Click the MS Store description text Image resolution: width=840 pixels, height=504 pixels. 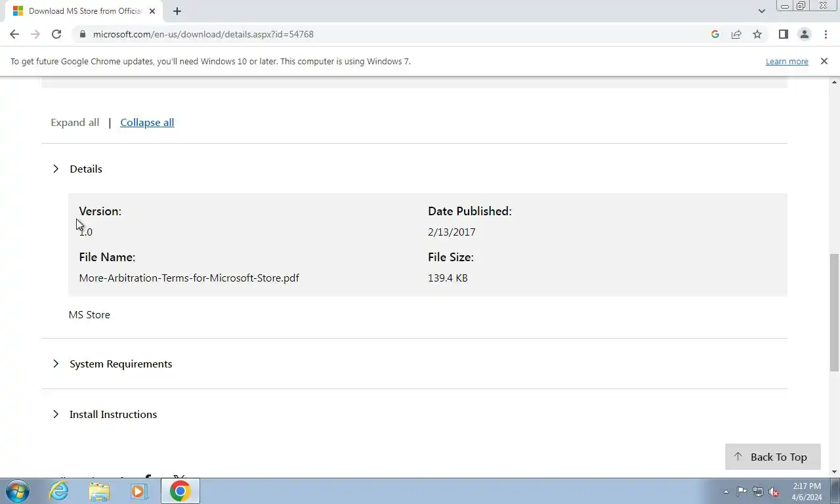[x=89, y=314]
